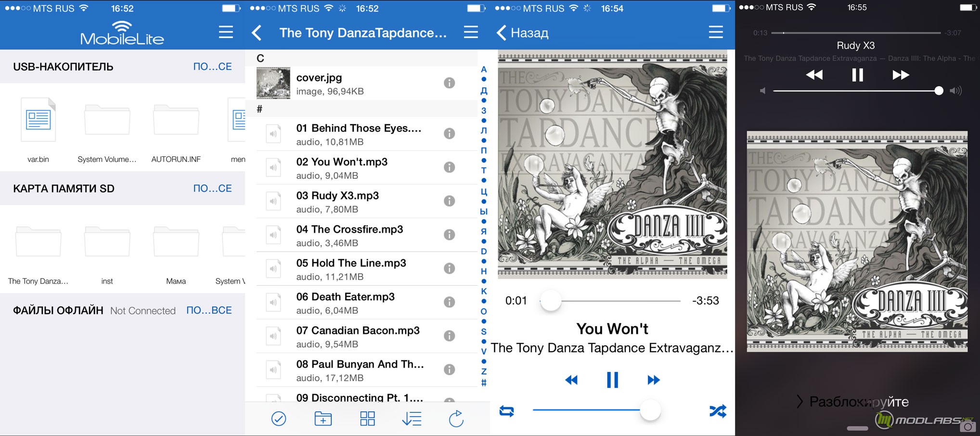Show info for 01 Behind Those Eyes
This screenshot has width=980, height=436.
point(449,133)
